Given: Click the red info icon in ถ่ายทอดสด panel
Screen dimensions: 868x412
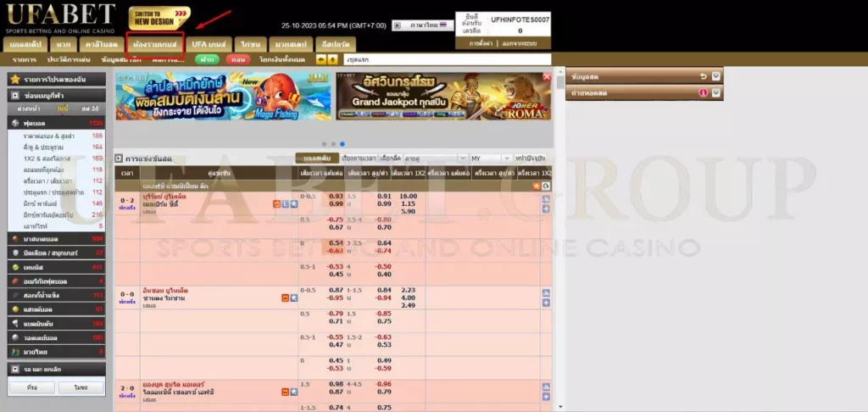Looking at the screenshot, I should pyautogui.click(x=703, y=92).
